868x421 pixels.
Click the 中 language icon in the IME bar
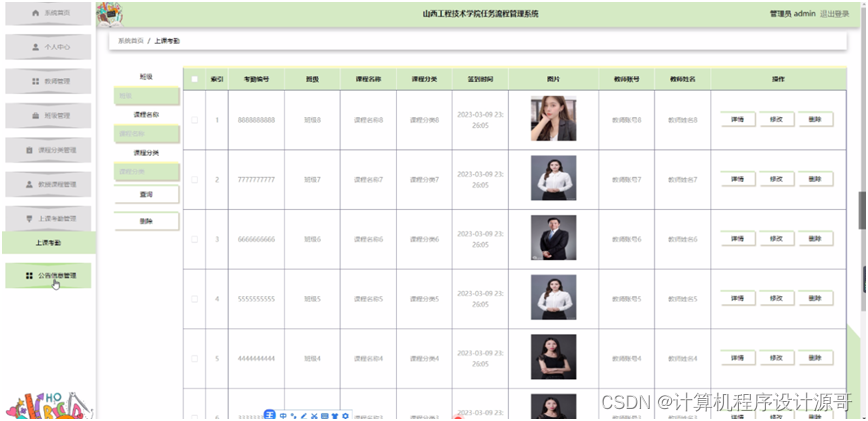click(x=283, y=415)
